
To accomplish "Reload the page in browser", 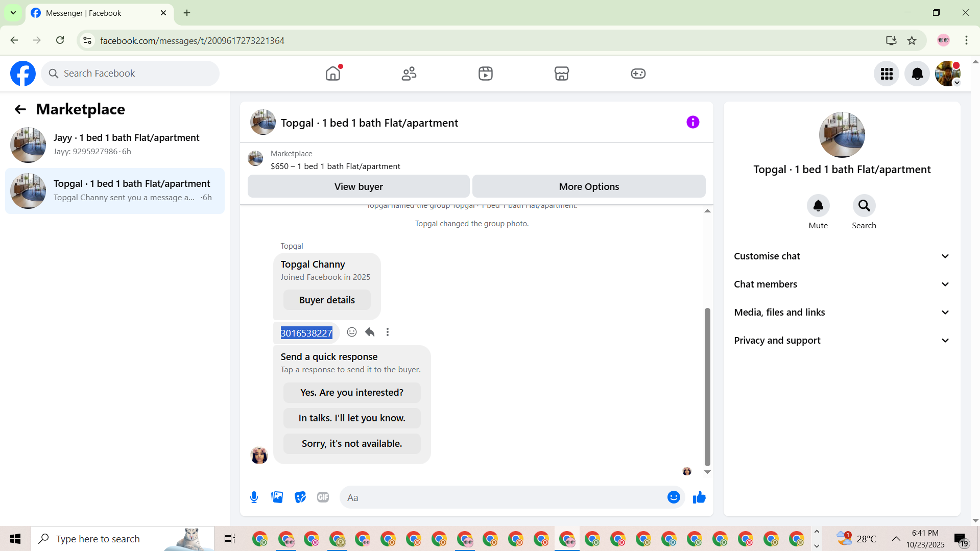I will pos(60,40).
